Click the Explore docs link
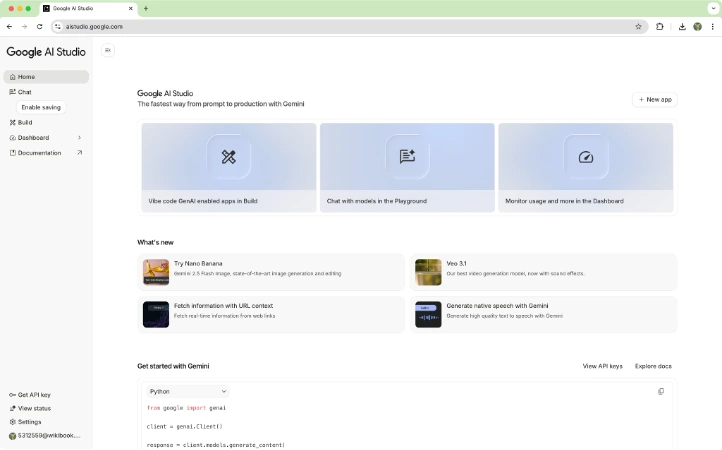 click(653, 366)
